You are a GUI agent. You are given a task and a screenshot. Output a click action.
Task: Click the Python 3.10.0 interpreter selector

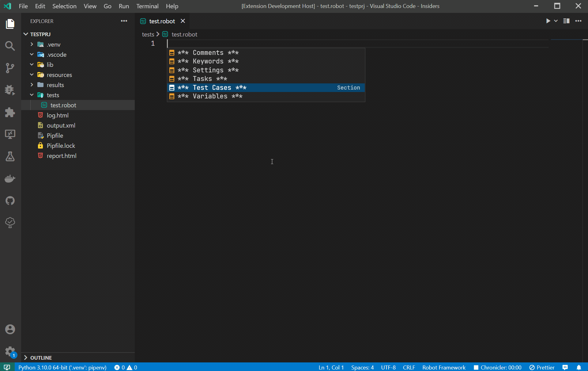(62, 367)
